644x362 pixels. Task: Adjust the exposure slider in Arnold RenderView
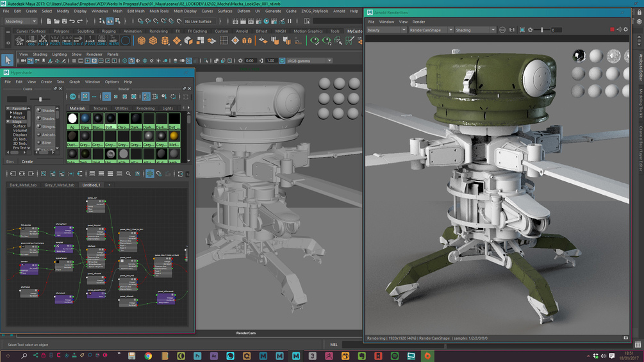tap(541, 30)
